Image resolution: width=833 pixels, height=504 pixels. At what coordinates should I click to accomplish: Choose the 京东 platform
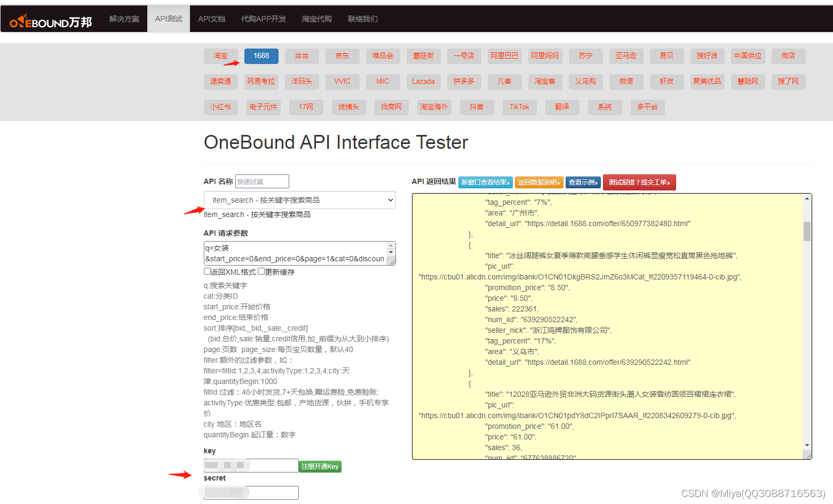point(343,56)
